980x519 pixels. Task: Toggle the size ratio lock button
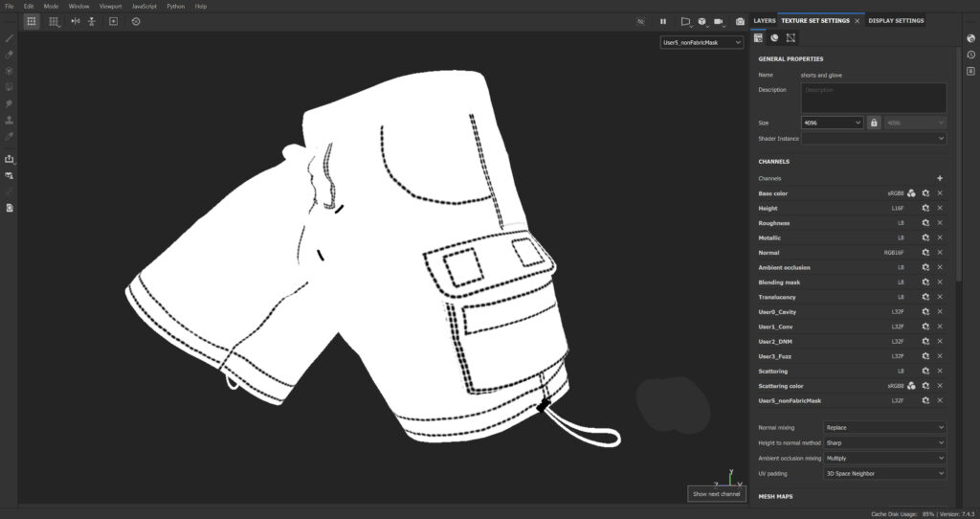coord(874,123)
